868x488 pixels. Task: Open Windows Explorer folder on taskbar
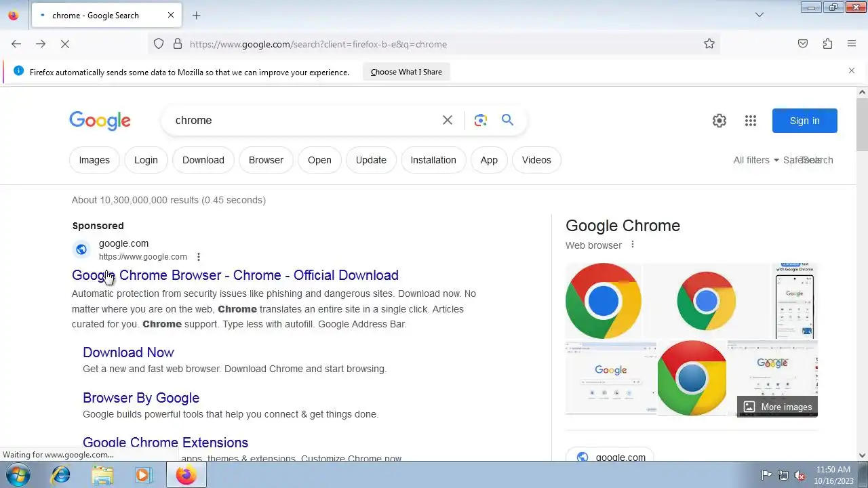pyautogui.click(x=102, y=475)
